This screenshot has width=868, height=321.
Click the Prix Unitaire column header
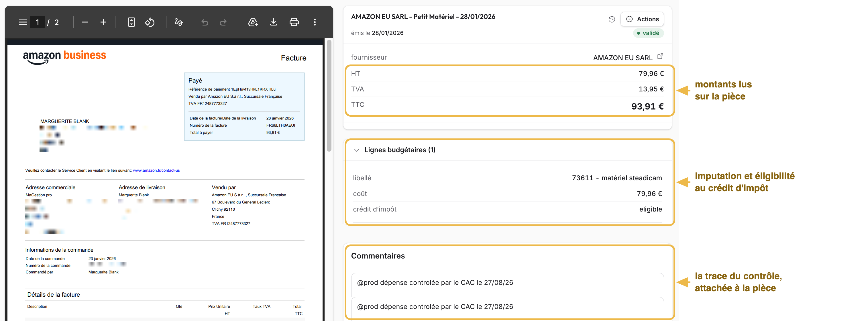point(219,306)
